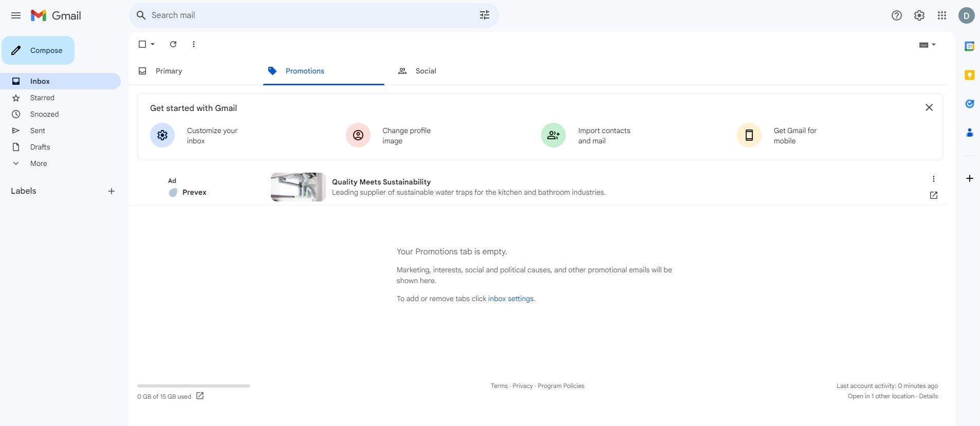
Task: Open the Quality Meets Sustainability ad
Action: [x=381, y=182]
